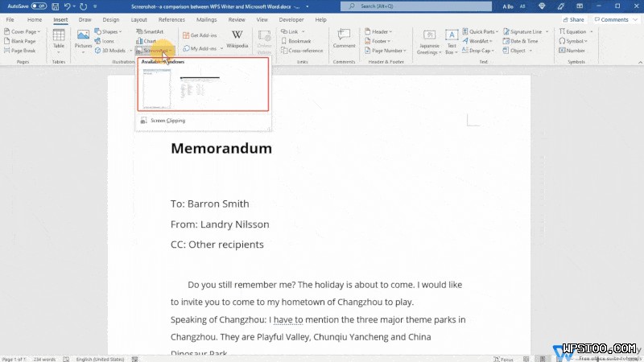Open the Review ribbon tab
This screenshot has height=362, width=644.
click(x=237, y=19)
